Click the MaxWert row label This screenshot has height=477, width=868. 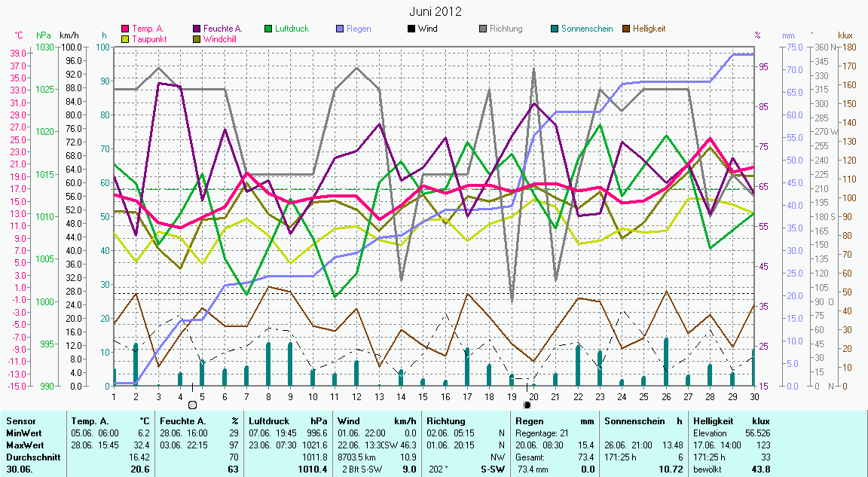click(24, 445)
